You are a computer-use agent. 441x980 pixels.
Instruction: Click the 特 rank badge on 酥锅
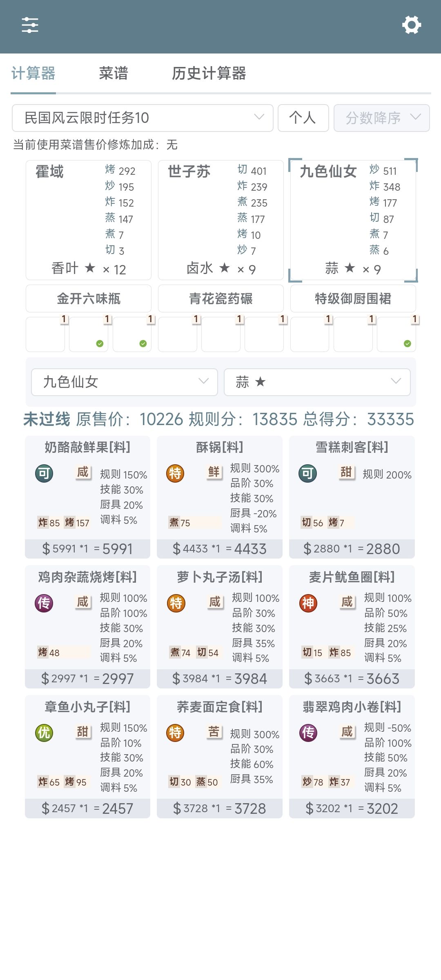(x=176, y=473)
